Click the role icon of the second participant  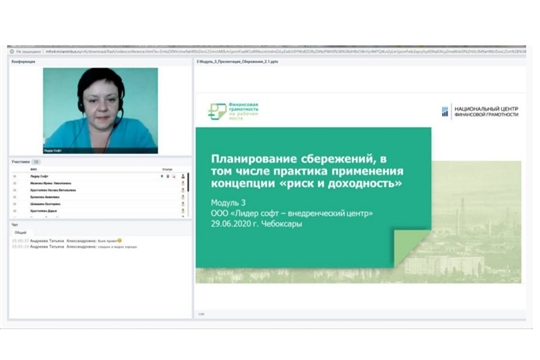click(183, 183)
